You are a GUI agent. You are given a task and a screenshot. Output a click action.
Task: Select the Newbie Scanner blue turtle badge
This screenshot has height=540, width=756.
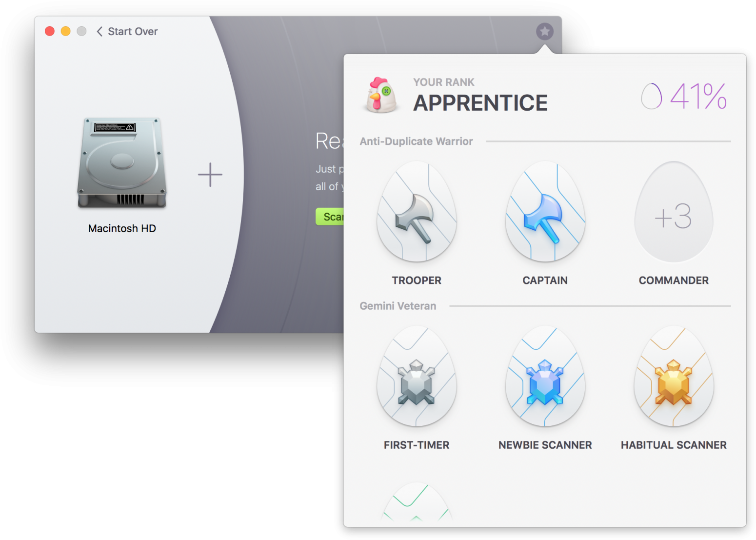(545, 377)
